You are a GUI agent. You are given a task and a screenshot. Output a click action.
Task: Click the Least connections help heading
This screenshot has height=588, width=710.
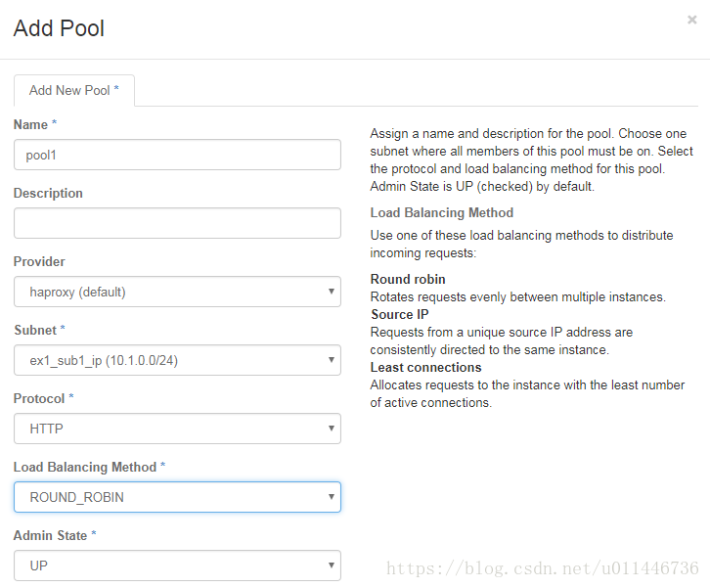click(425, 368)
